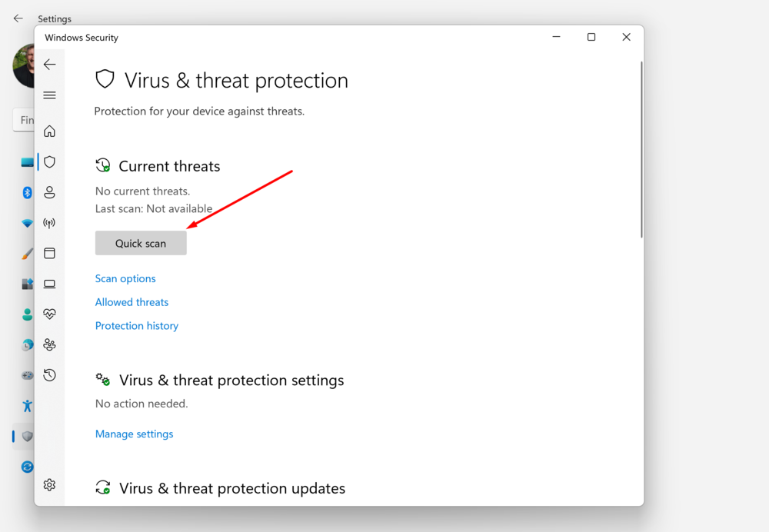Click the Manage settings link
Image resolution: width=769 pixels, height=532 pixels.
point(135,434)
